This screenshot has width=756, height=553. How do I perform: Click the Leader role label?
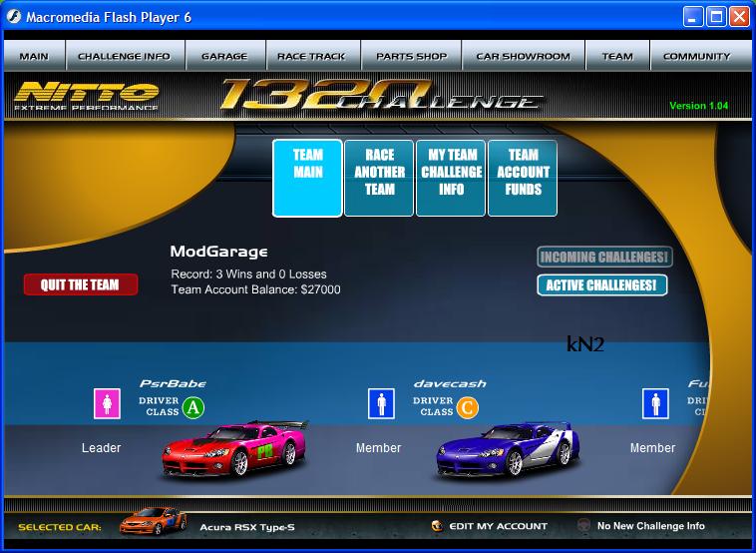[x=102, y=448]
